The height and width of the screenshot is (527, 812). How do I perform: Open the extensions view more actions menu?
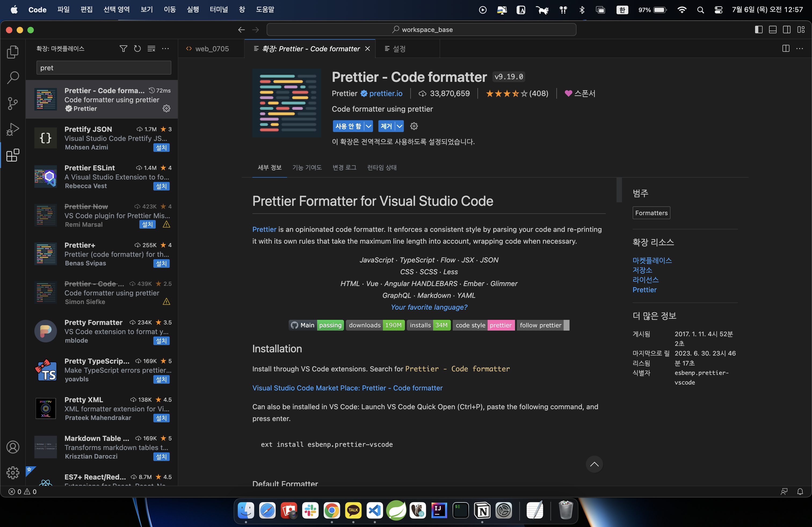(x=166, y=49)
